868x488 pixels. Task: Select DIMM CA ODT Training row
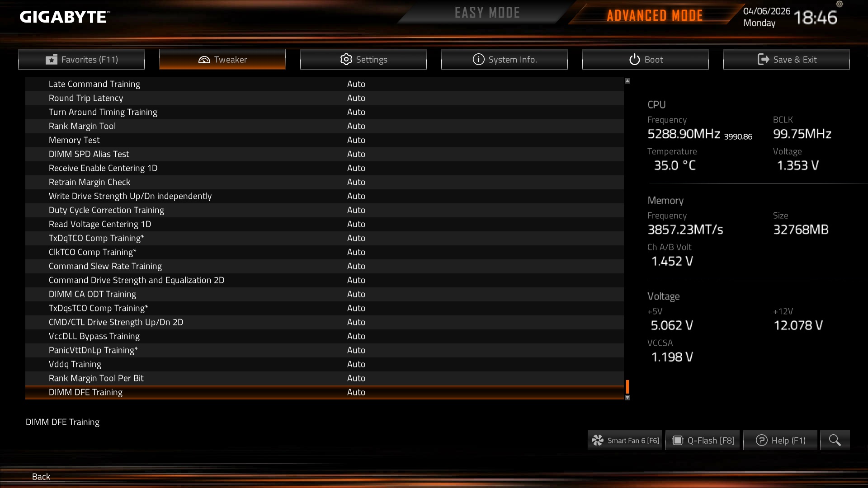pyautogui.click(x=325, y=294)
